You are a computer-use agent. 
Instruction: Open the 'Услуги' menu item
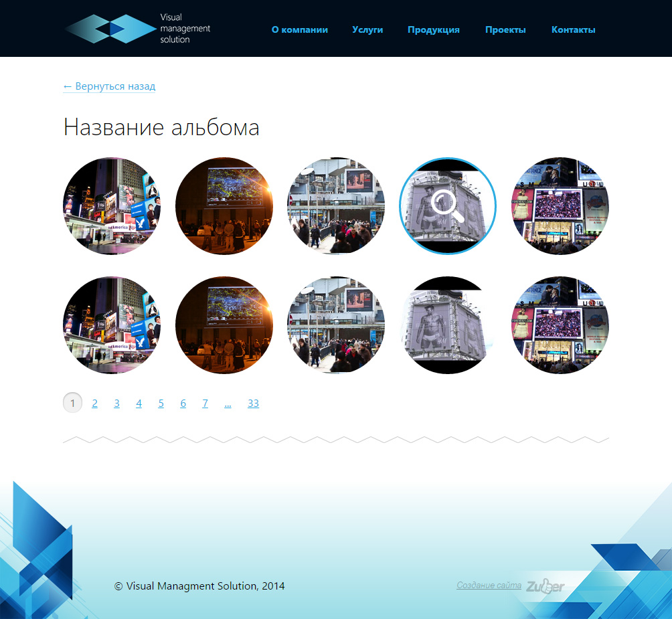click(x=367, y=29)
